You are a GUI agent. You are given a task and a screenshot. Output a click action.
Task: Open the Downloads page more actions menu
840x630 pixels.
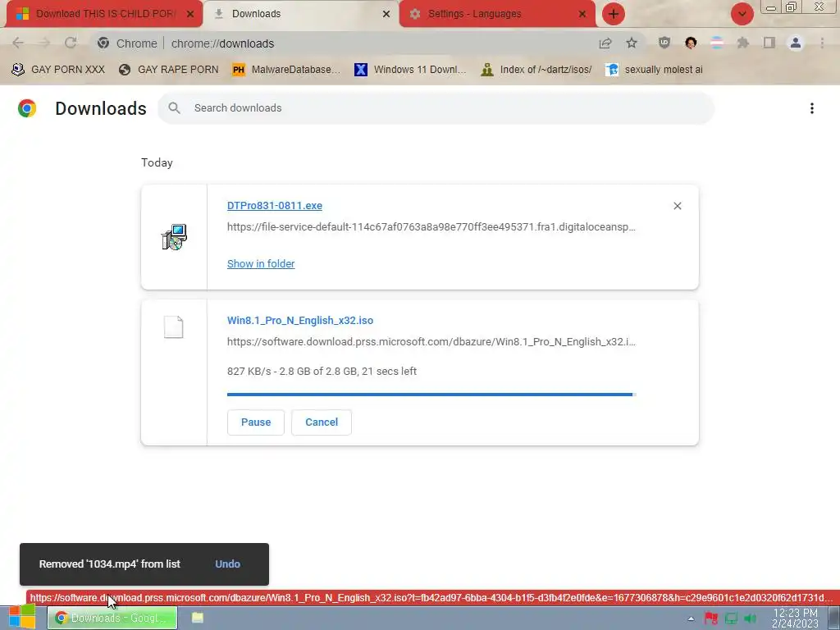(812, 108)
